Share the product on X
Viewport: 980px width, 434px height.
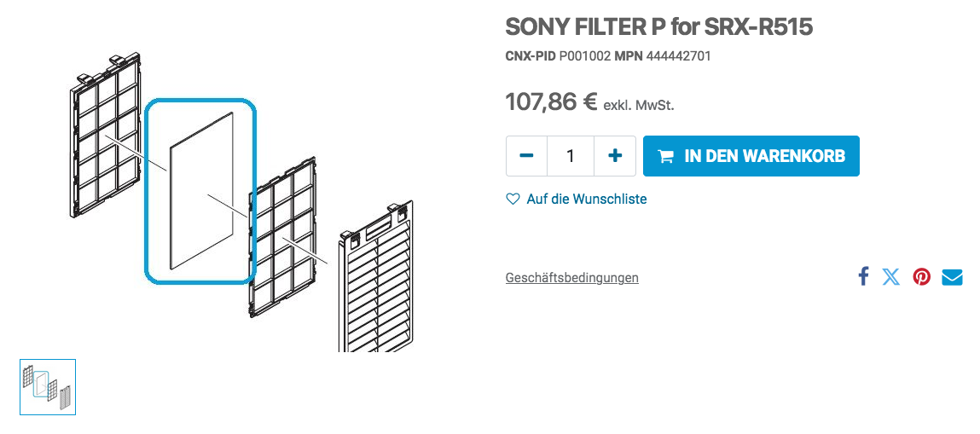[891, 276]
